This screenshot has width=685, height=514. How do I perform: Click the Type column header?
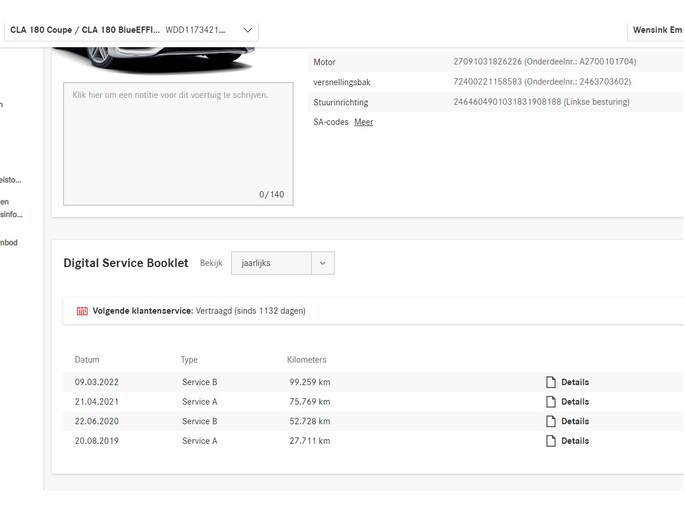[x=189, y=360]
